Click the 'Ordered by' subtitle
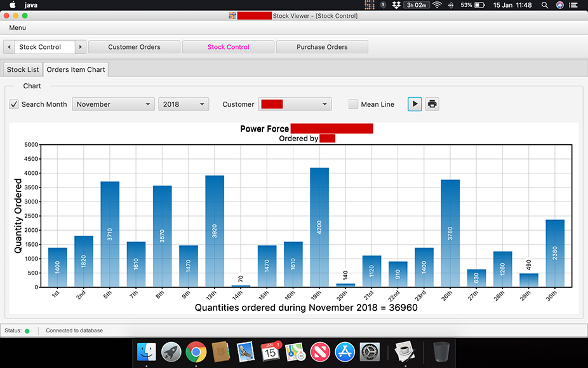Screen dimensions: 588x368 point(298,139)
